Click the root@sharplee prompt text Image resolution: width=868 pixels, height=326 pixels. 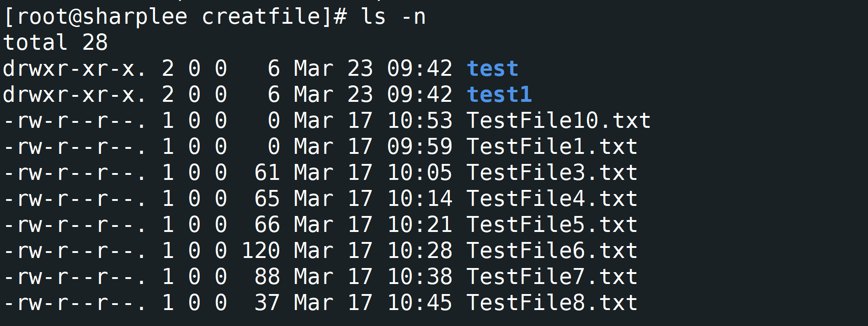point(101,17)
